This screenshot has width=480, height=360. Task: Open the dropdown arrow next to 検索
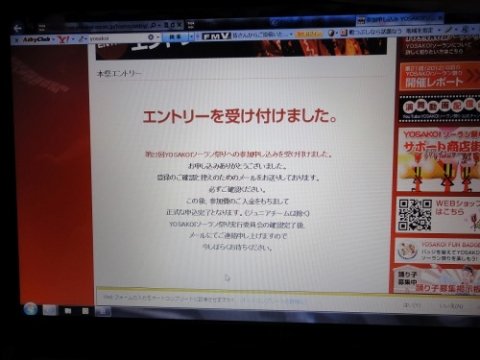192,36
